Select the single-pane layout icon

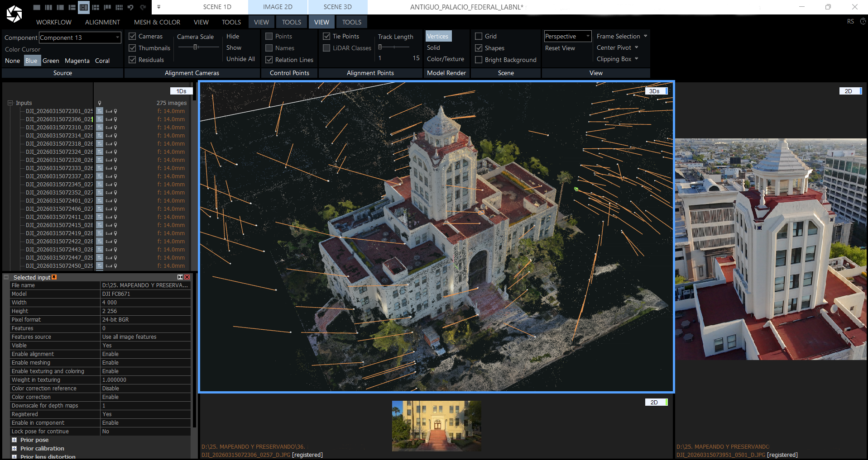pyautogui.click(x=37, y=7)
